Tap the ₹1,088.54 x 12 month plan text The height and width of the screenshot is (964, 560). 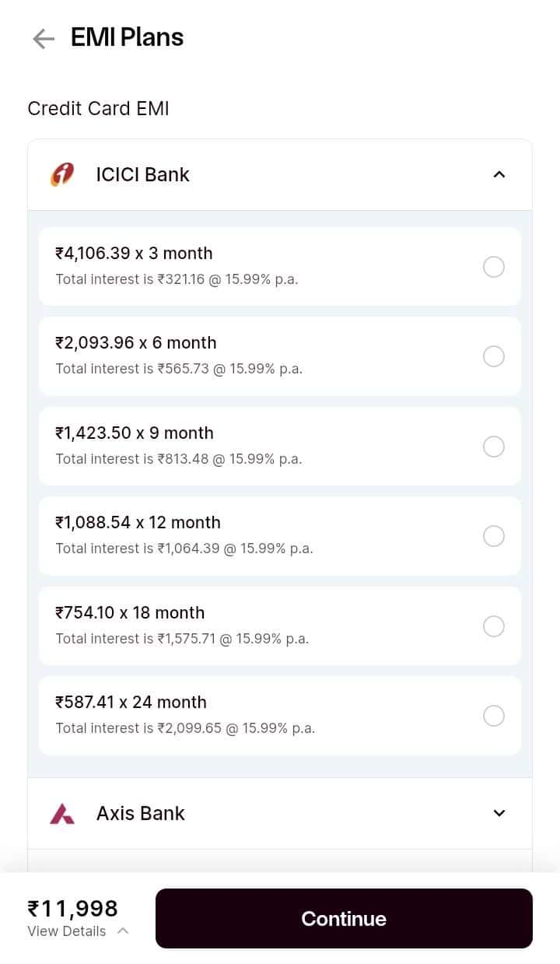[138, 523]
